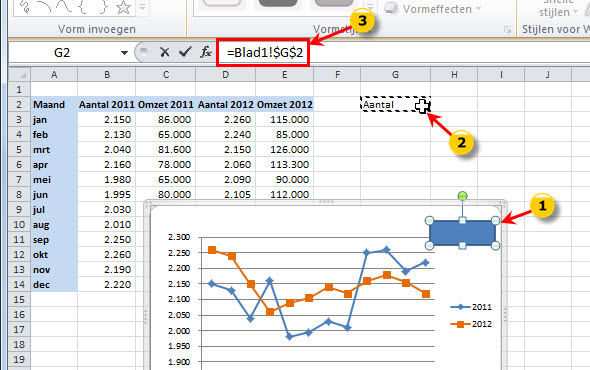
Task: Click the 2011 legend entry in chart
Action: click(471, 307)
